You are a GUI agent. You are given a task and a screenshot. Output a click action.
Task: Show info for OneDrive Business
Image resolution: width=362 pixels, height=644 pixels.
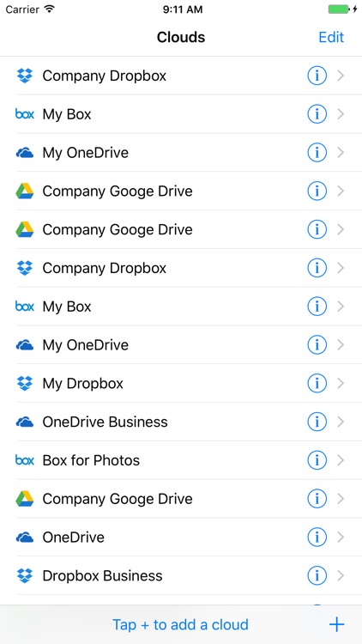coord(317,422)
